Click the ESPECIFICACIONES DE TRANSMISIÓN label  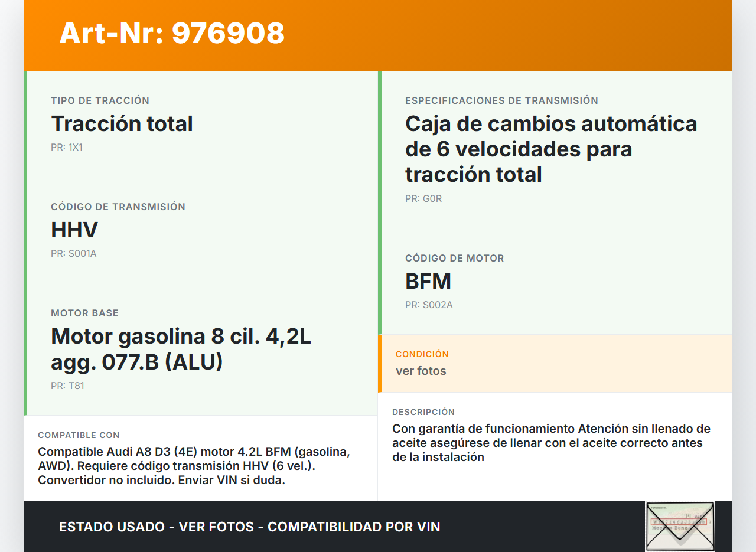[x=501, y=101]
